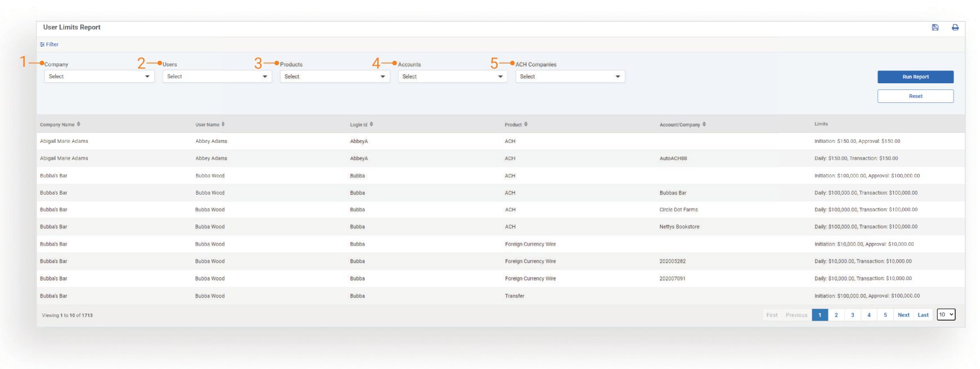Sort by Product column arrows
This screenshot has height=369, width=980.
[x=525, y=124]
